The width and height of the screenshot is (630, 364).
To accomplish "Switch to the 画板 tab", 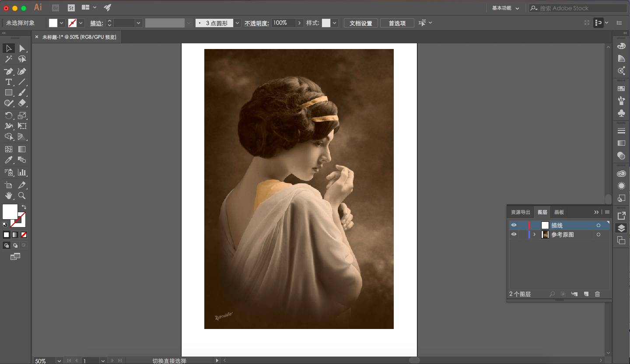I will 559,212.
